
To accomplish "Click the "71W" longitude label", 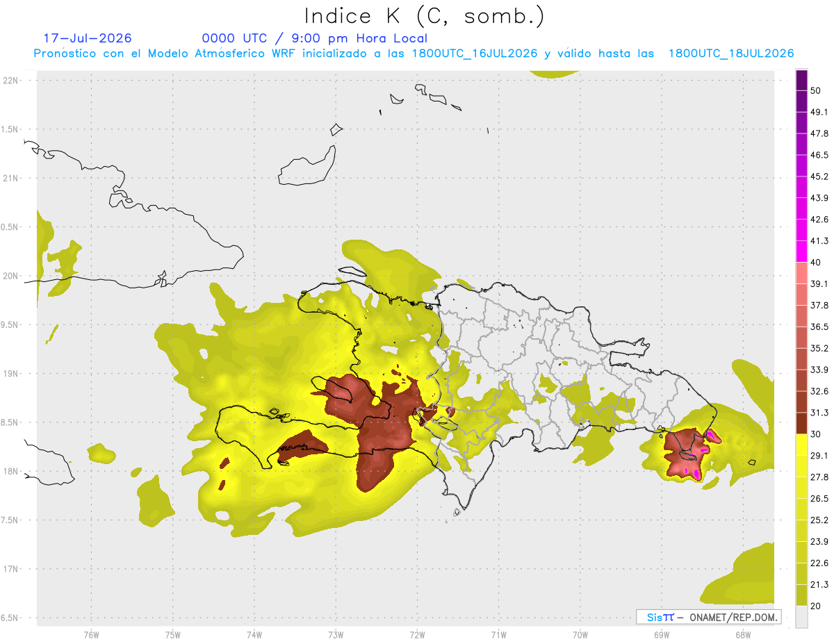I will coord(498,634).
